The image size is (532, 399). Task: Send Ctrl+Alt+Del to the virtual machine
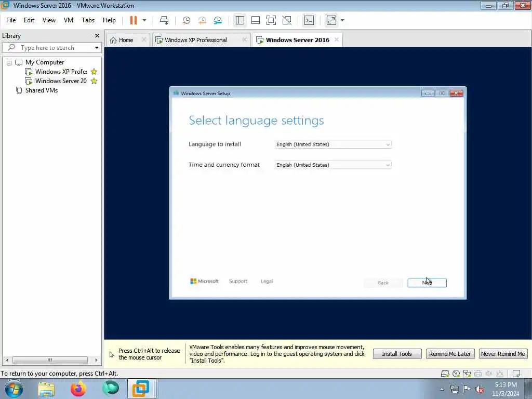(164, 20)
